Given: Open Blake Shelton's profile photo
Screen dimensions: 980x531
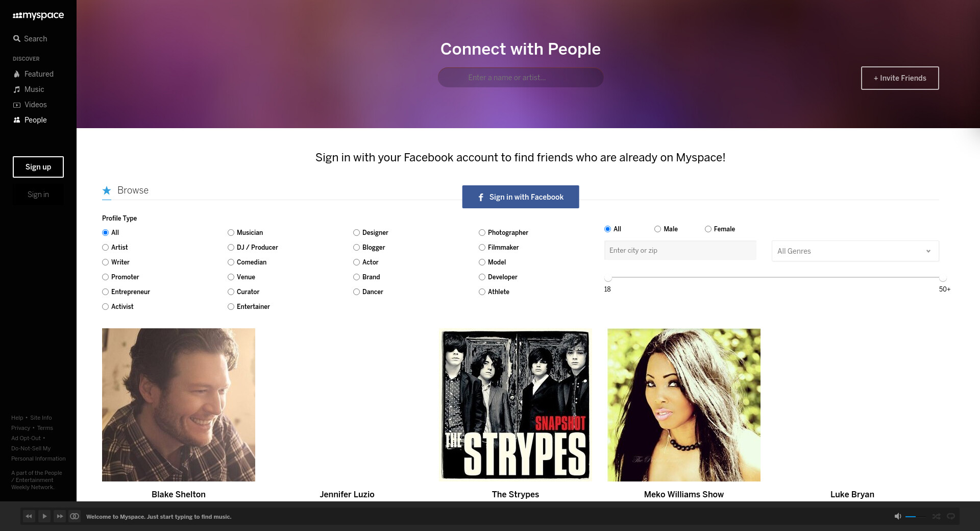Looking at the screenshot, I should 179,405.
